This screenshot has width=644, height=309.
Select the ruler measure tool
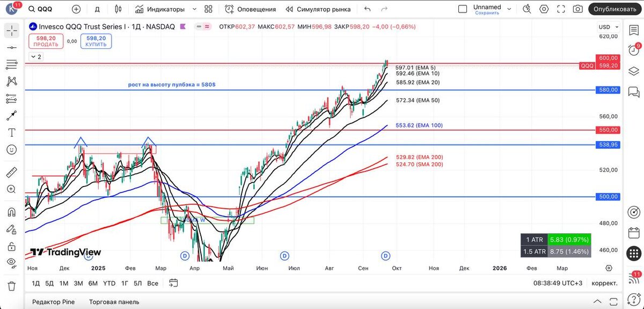click(11, 173)
